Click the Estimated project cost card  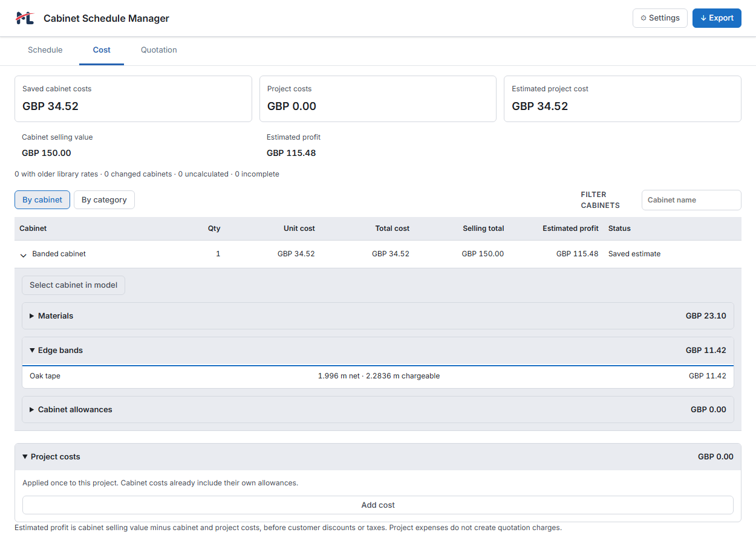pos(622,99)
